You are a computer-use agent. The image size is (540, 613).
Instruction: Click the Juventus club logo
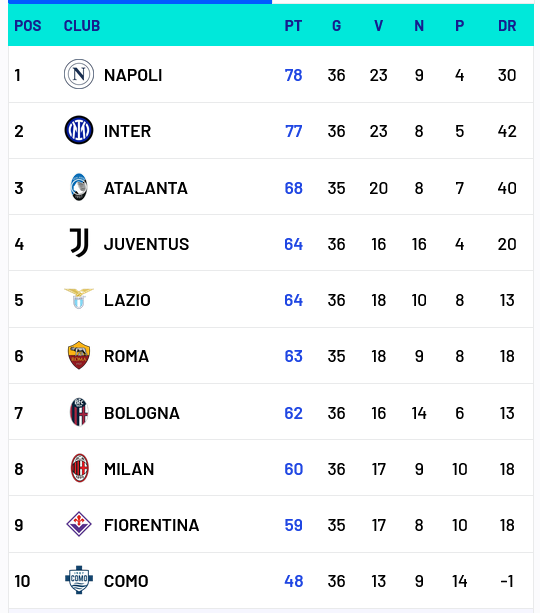click(x=79, y=243)
